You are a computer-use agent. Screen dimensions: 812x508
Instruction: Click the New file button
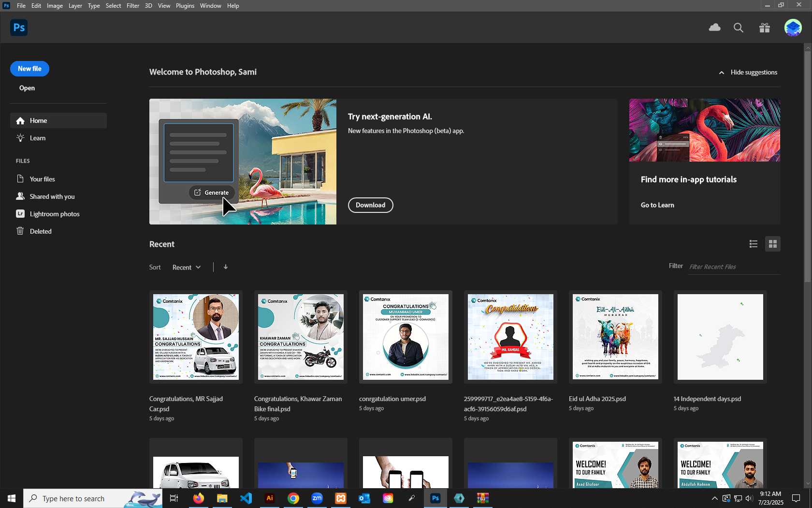[x=29, y=69]
